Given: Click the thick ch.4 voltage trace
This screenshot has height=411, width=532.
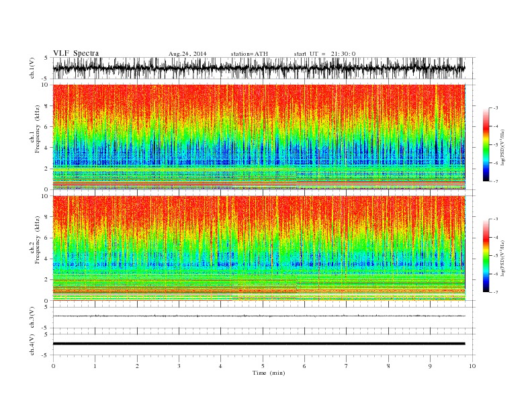Looking at the screenshot, I should pyautogui.click(x=259, y=344).
